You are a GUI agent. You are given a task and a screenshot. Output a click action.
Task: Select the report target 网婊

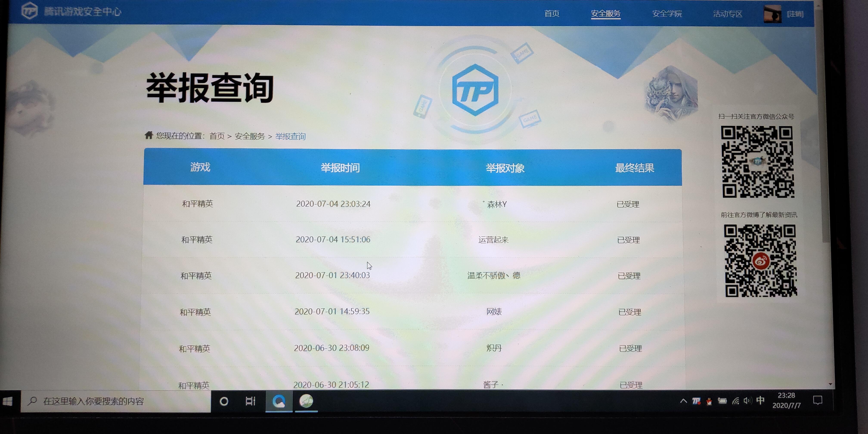coord(494,312)
